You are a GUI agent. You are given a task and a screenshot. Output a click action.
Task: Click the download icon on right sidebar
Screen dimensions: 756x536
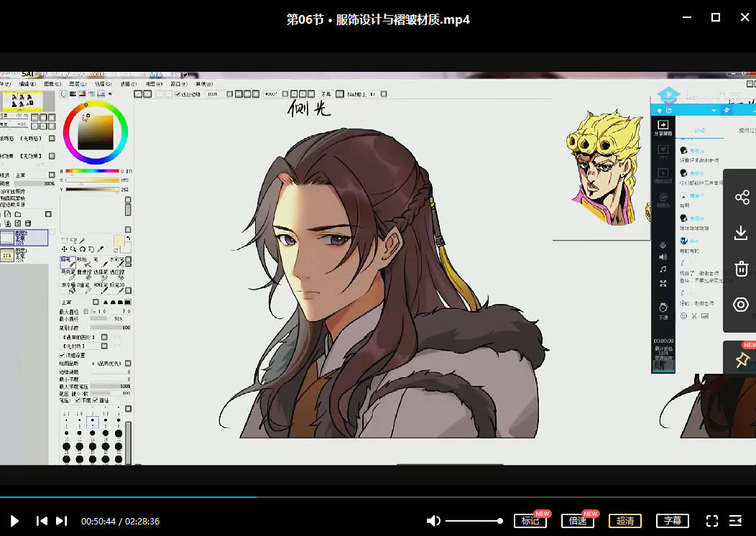[741, 233]
